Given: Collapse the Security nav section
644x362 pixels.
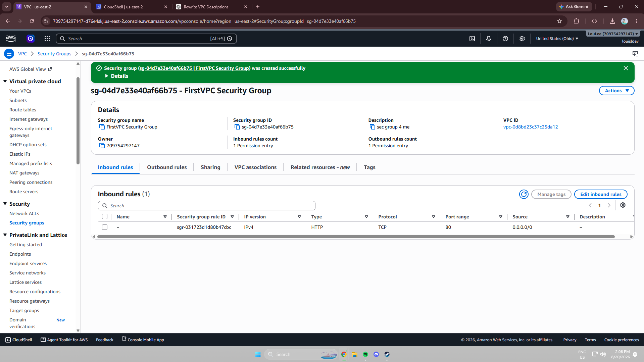Looking at the screenshot, I should (x=5, y=204).
